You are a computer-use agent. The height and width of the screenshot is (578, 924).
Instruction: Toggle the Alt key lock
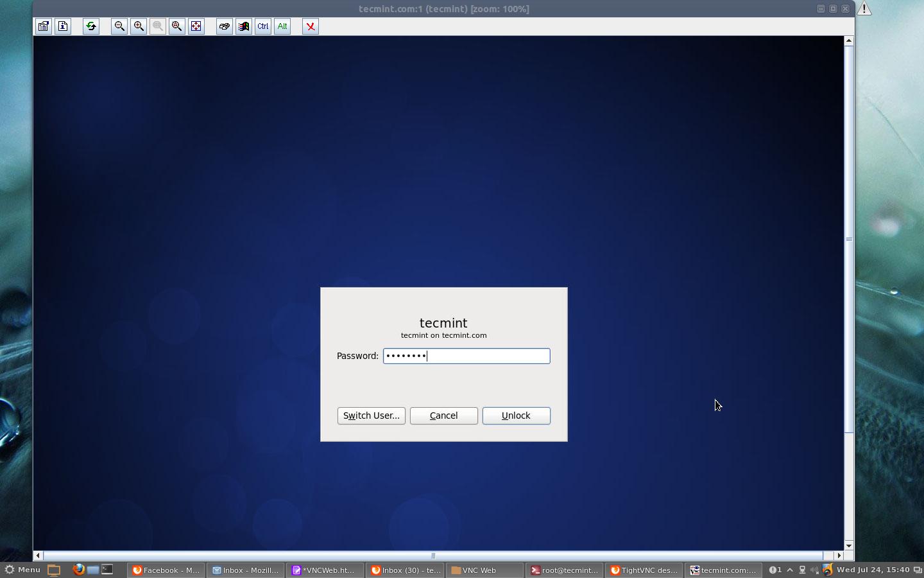click(x=282, y=26)
